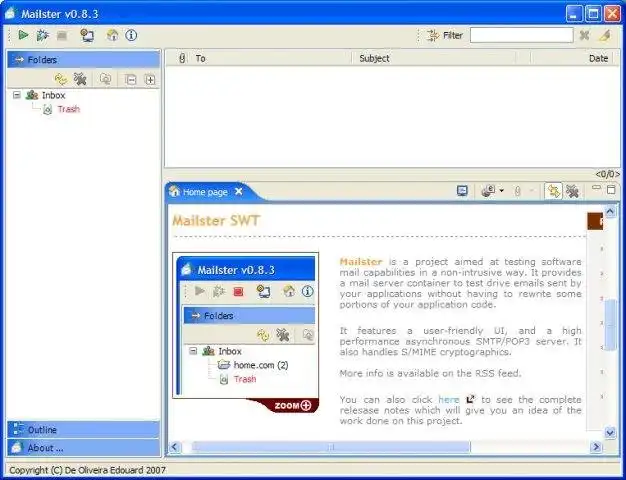This screenshot has height=480, width=626.
Task: Show the info about icon in toolbar
Action: (131, 35)
